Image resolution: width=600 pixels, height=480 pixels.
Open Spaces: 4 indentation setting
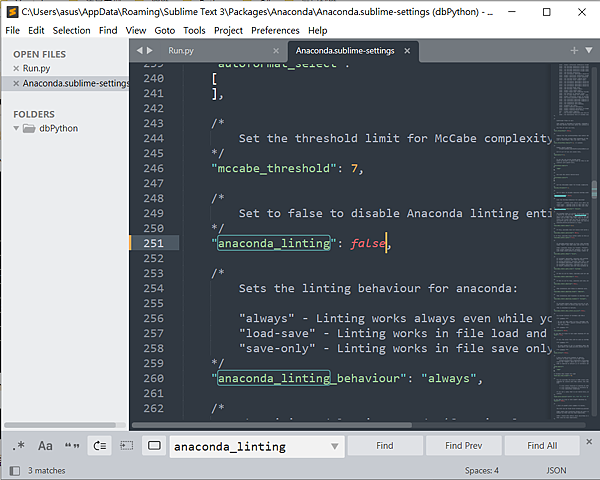point(482,470)
